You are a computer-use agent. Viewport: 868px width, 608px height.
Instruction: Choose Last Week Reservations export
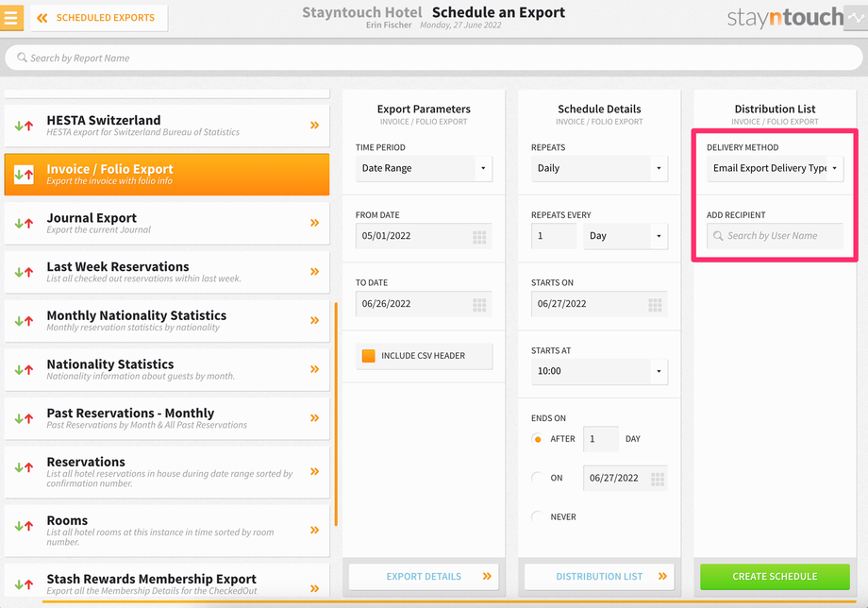point(167,271)
